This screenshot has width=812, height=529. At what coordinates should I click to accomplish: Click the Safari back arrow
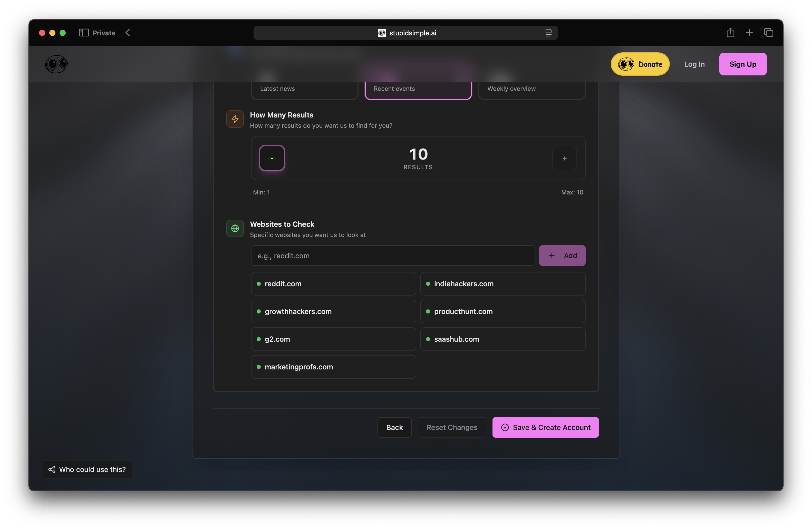tap(128, 33)
